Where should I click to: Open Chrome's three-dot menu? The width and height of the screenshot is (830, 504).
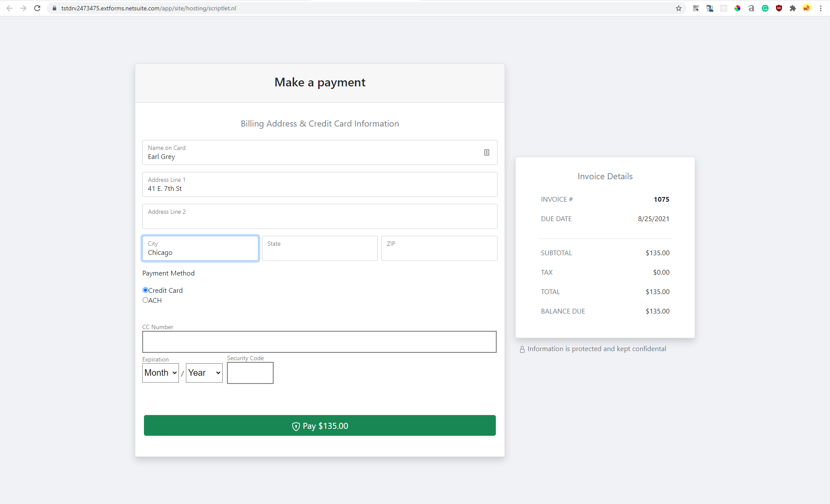(821, 8)
